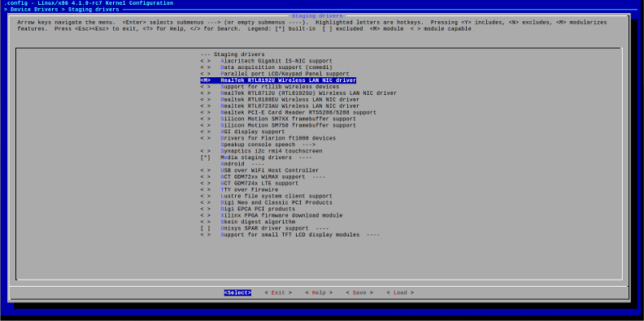The width and height of the screenshot is (644, 321).
Task: Toggle Alacritech Gigabit IS-NIC support option
Action: (x=266, y=61)
